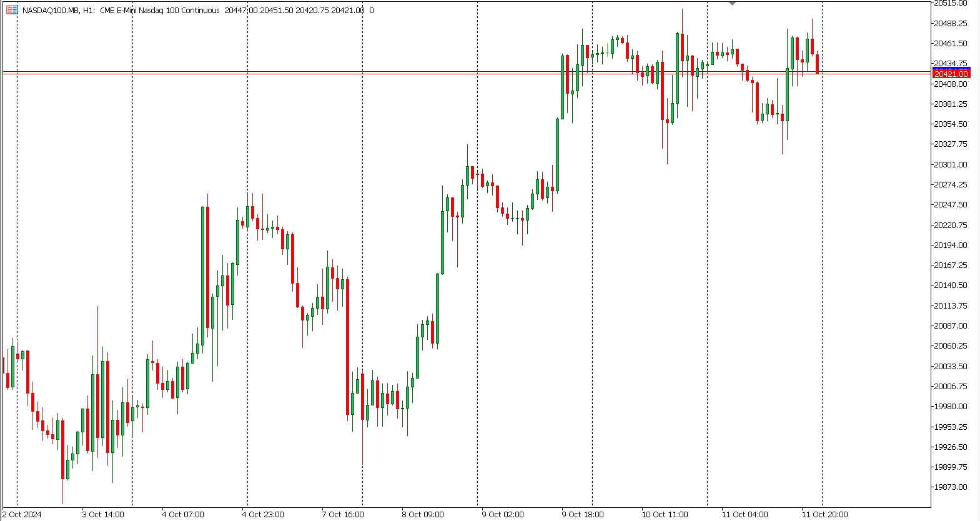Click the 4 Oct 23:00 time label
Viewport: 980px width, 521px height.
263,515
